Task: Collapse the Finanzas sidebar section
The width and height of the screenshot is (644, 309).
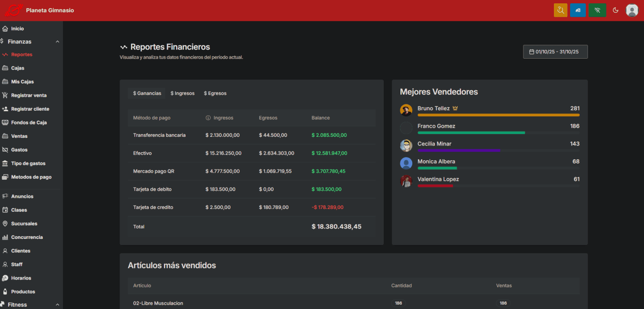Action: [57, 42]
